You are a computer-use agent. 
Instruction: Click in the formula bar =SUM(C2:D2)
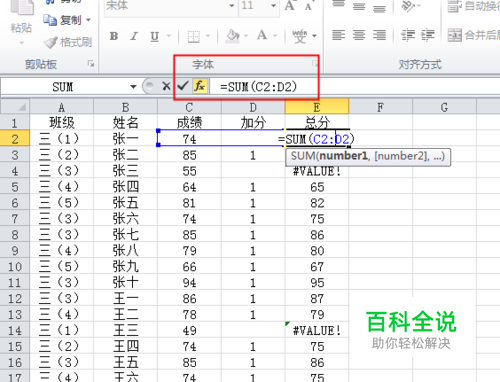coord(355,87)
